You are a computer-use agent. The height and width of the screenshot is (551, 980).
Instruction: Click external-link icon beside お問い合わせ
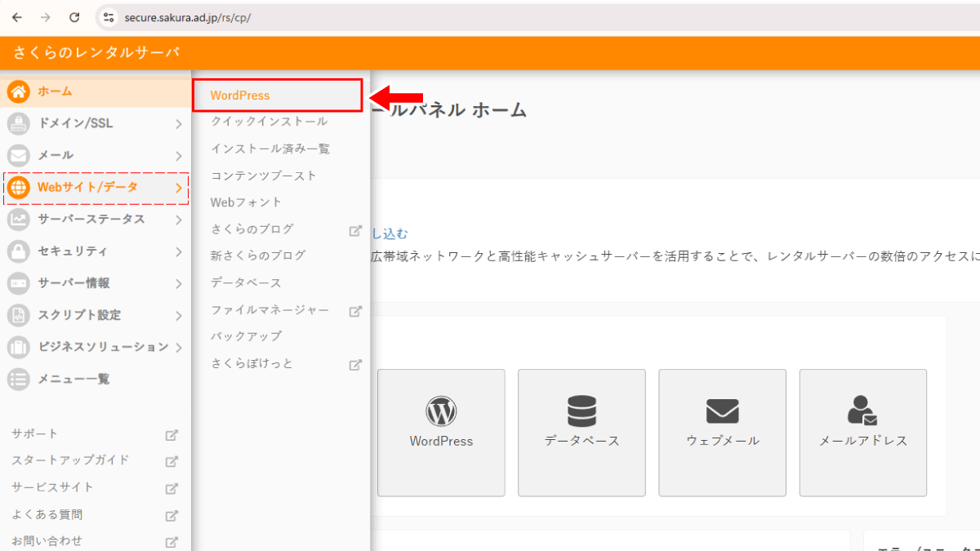(171, 542)
